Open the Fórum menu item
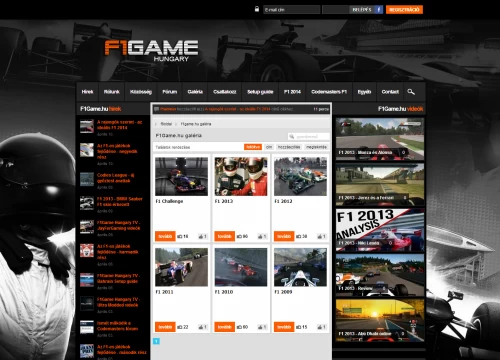This screenshot has height=360, width=500. tap(169, 92)
